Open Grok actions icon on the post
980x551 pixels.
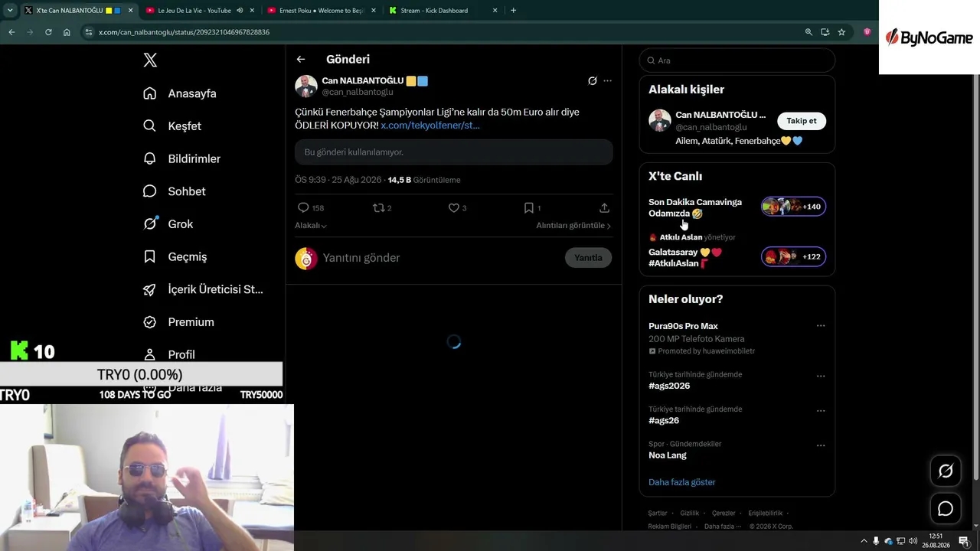point(592,80)
